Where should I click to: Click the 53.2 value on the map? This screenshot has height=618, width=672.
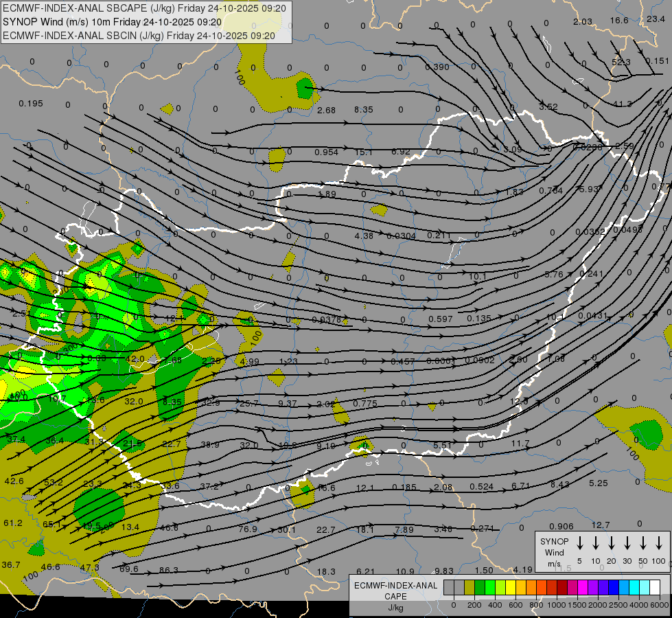click(54, 482)
